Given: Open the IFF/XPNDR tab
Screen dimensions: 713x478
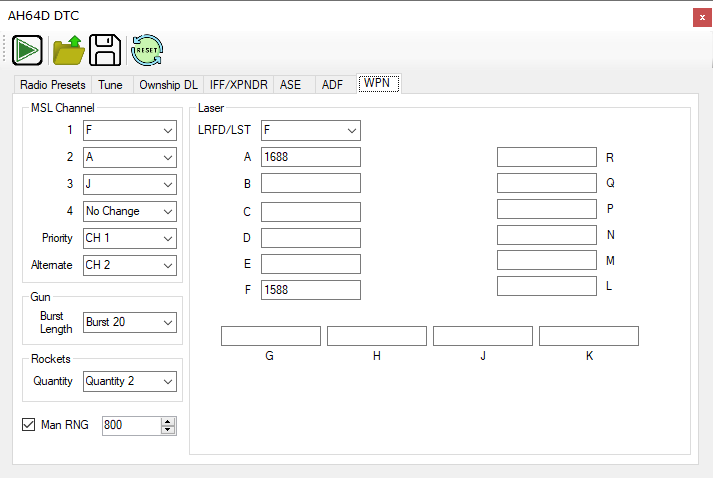Looking at the screenshot, I should [238, 85].
